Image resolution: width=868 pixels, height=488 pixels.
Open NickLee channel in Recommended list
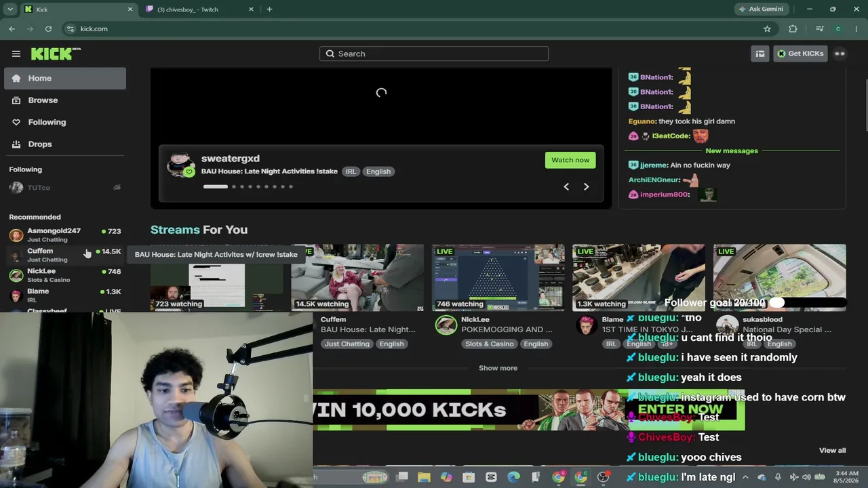65,275
